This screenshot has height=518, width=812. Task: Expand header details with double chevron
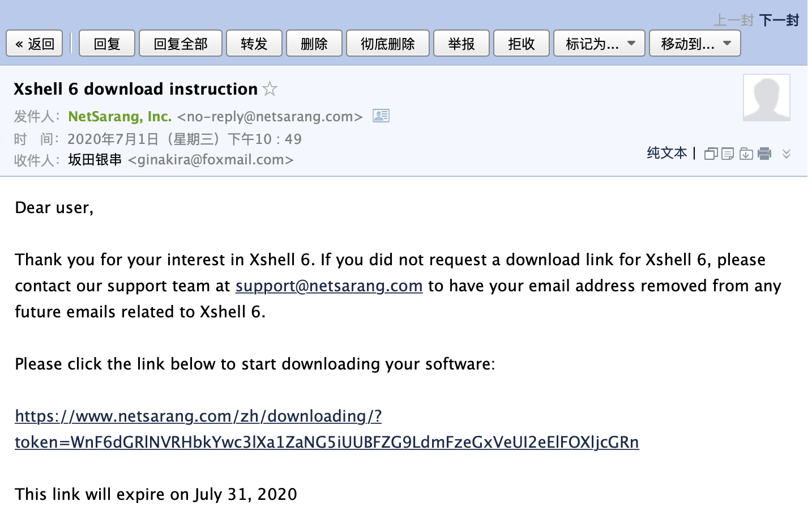coord(787,154)
